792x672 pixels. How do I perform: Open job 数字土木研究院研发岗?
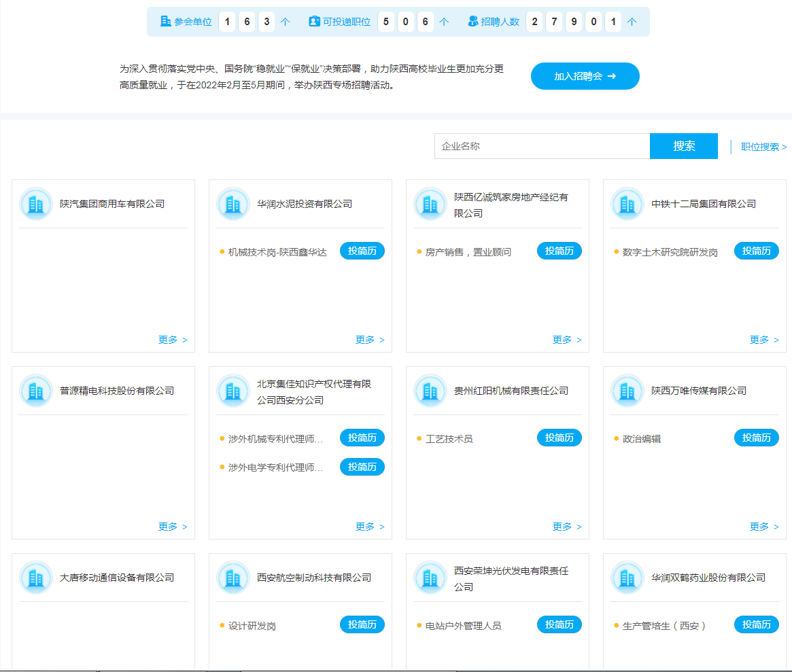click(x=670, y=252)
